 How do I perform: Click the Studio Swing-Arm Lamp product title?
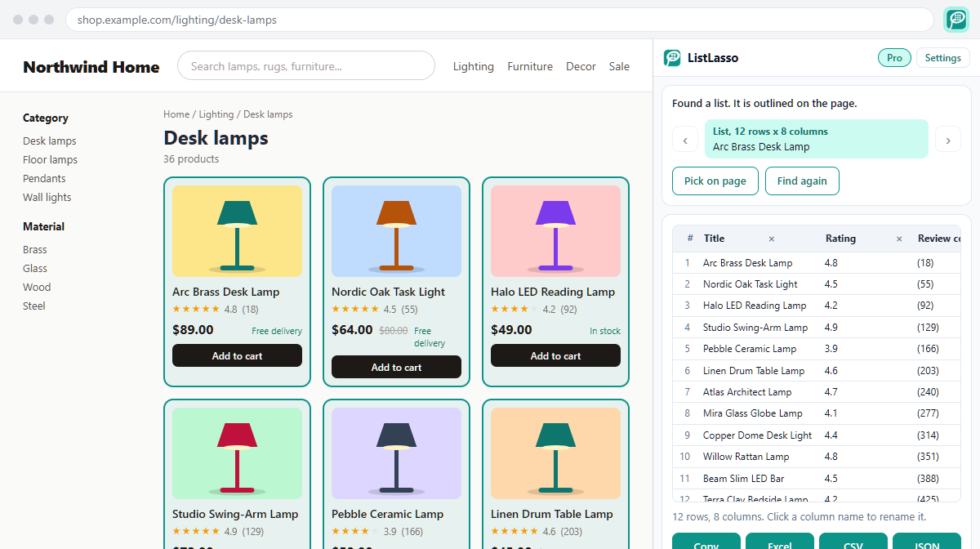pyautogui.click(x=235, y=514)
